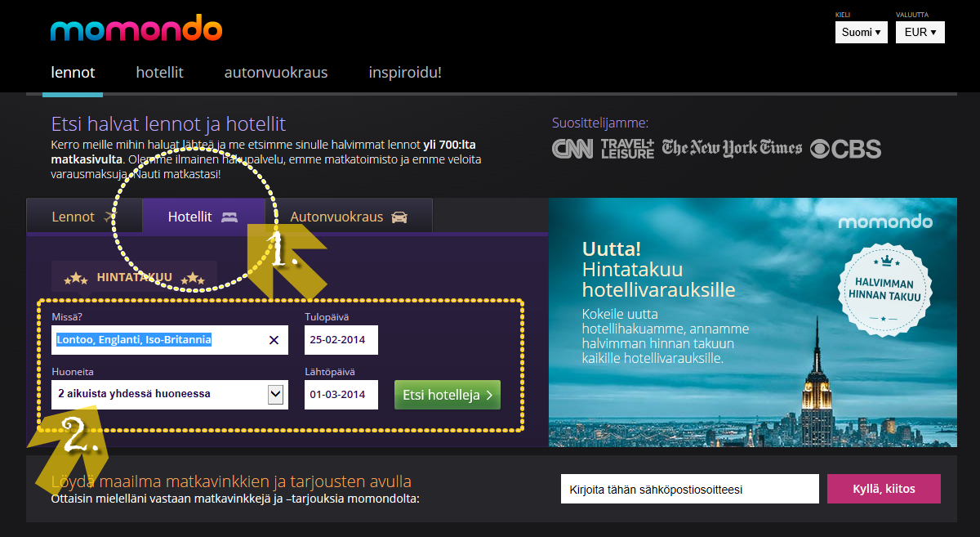Click the Etsi hotelleja button
980x537 pixels.
pyautogui.click(x=447, y=395)
